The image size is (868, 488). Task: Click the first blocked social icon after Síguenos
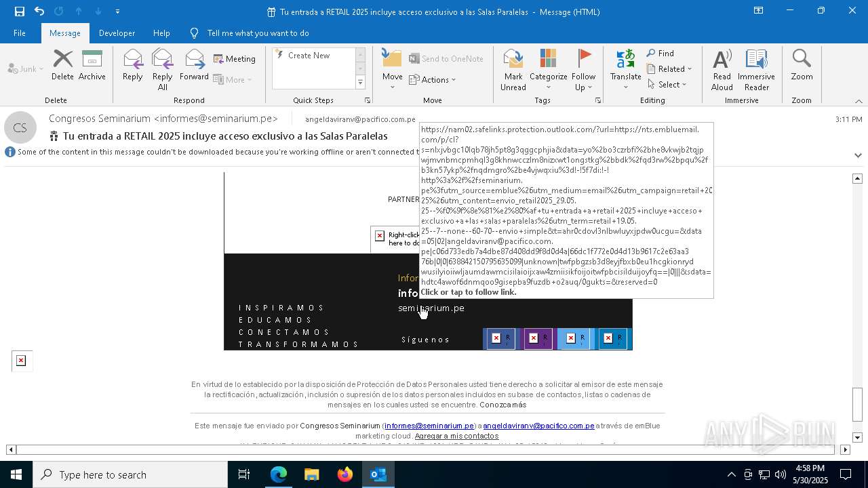[x=500, y=338]
